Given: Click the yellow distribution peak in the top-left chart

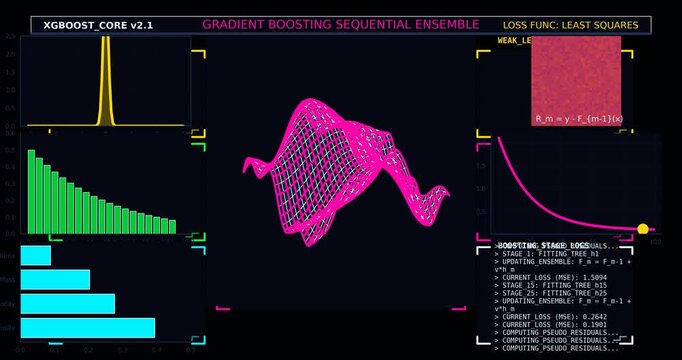Looking at the screenshot, I should click(106, 81).
